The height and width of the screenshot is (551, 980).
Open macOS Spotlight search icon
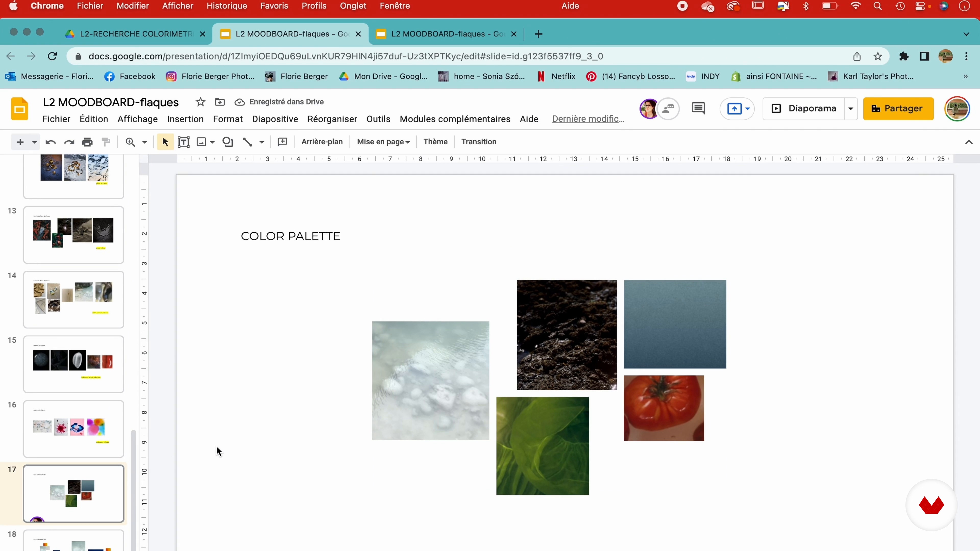pyautogui.click(x=877, y=6)
